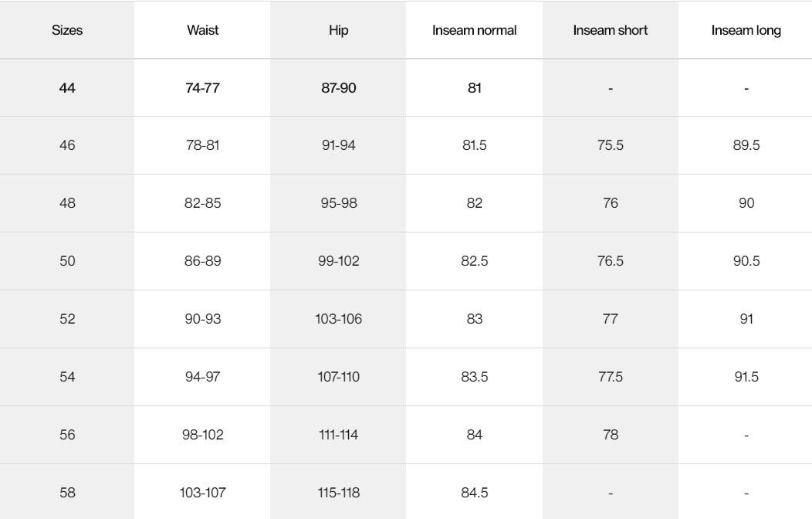
Task: Select hip measurement 99-102
Action: [338, 261]
